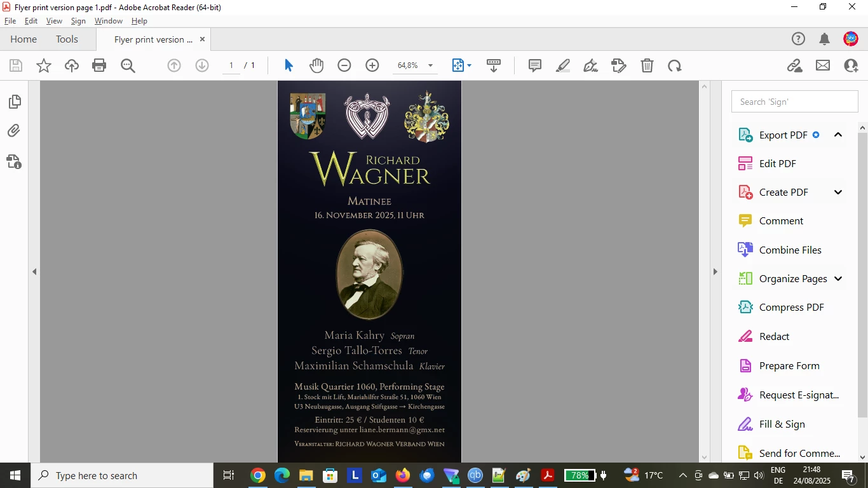Open Page Thumbnails panel in left sidebar
This screenshot has height=488, width=868.
tap(14, 102)
